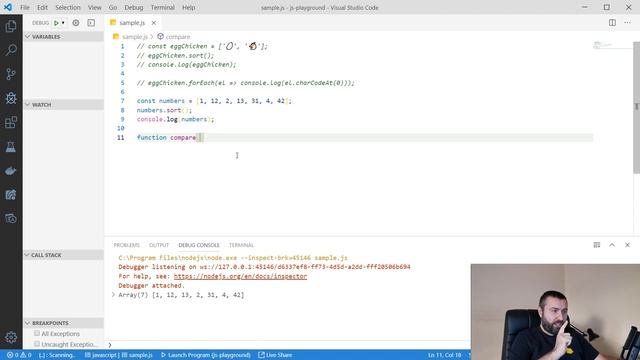Open the Edit menu
The width and height of the screenshot is (640, 360).
(42, 7)
